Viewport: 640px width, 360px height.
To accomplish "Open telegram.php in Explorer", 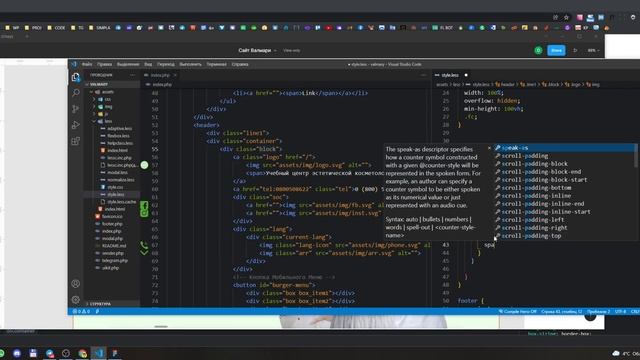I will pos(115,260).
